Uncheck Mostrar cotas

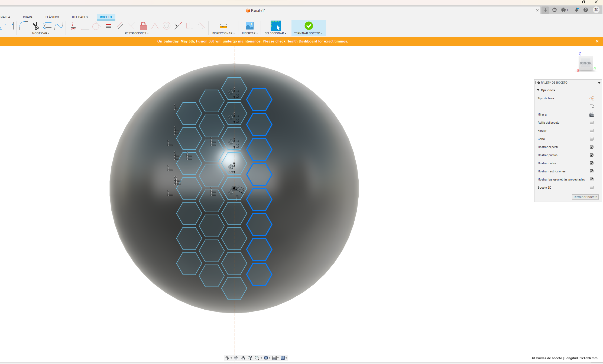pos(592,163)
